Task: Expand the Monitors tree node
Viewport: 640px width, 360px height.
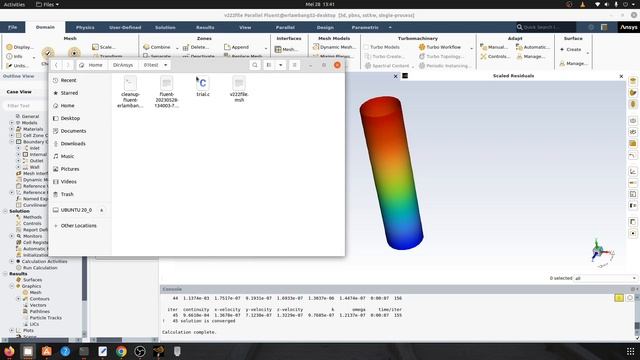Action: 12,236
